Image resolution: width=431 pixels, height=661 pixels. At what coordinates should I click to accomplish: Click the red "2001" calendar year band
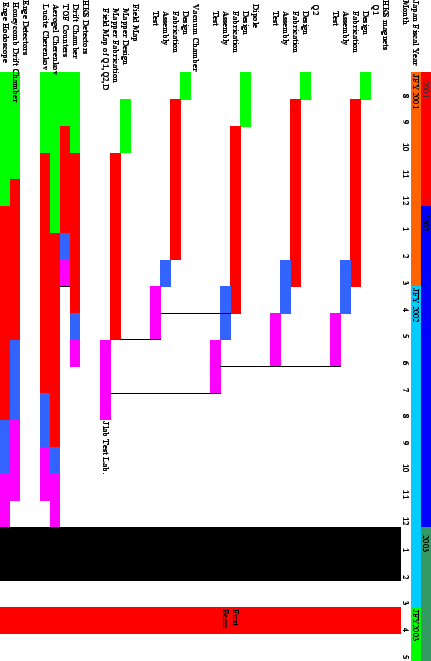click(426, 139)
